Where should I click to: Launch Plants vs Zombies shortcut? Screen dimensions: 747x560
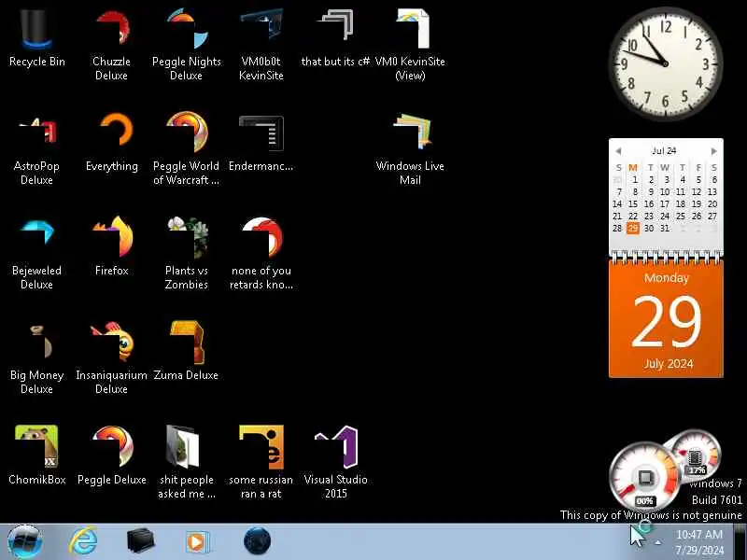point(186,237)
